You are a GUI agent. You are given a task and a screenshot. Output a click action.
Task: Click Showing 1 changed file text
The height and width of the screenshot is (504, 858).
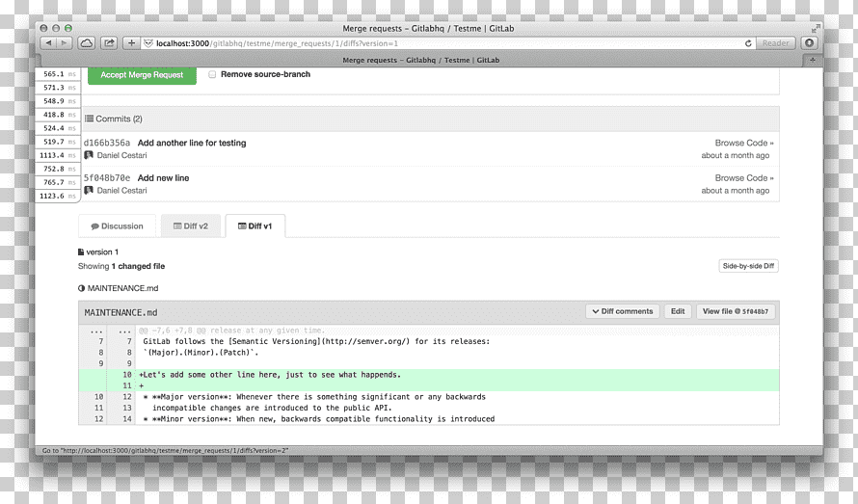(121, 266)
